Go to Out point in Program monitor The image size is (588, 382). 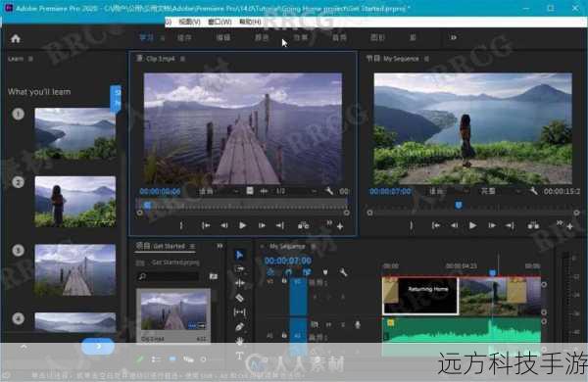pos(510,225)
